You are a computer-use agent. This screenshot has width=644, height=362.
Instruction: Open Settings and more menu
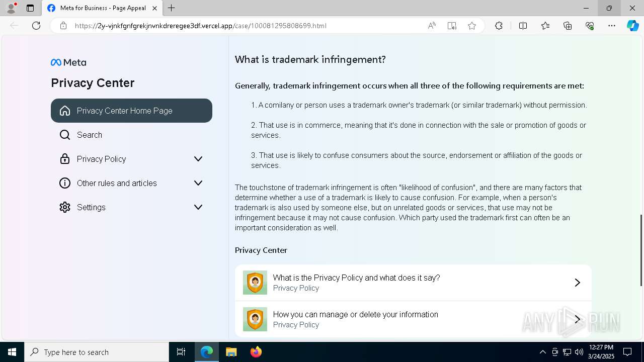click(612, 26)
